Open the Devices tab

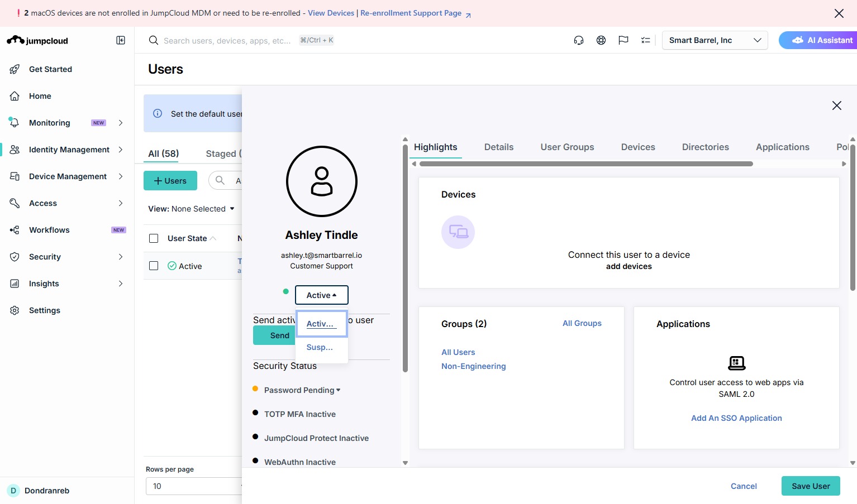click(x=638, y=147)
